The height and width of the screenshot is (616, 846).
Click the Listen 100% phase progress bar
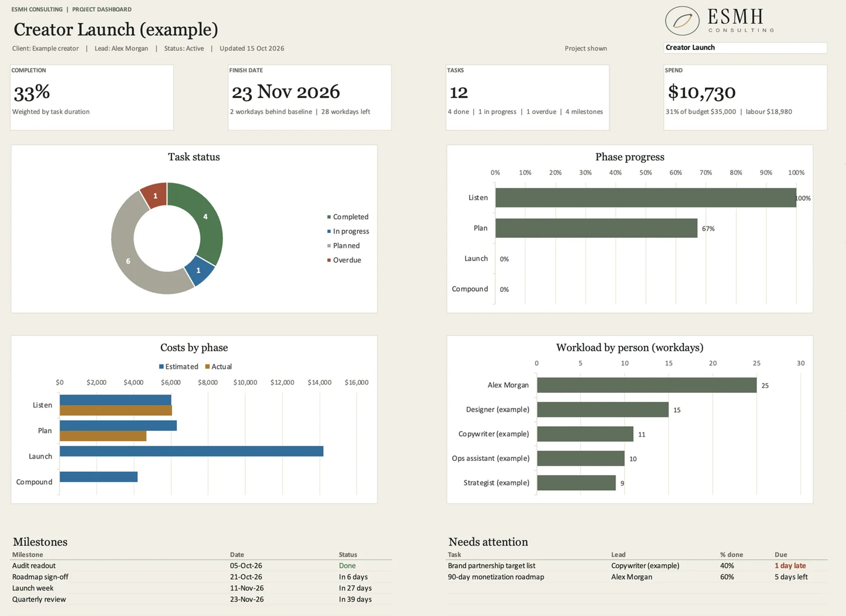[x=646, y=198]
